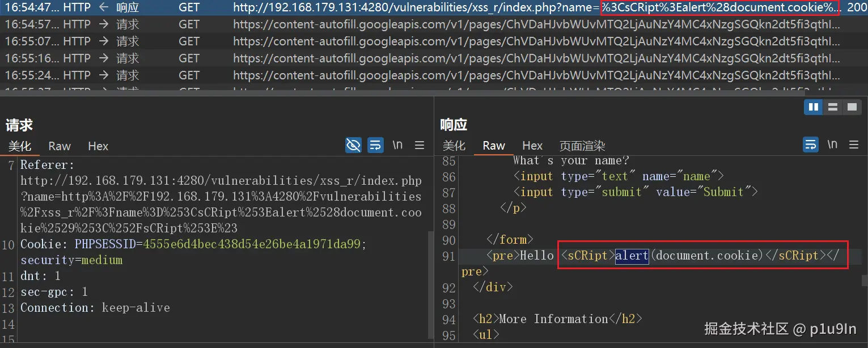This screenshot has width=868, height=348.
Task: Toggle line wrap icon in request panel
Action: tap(375, 145)
